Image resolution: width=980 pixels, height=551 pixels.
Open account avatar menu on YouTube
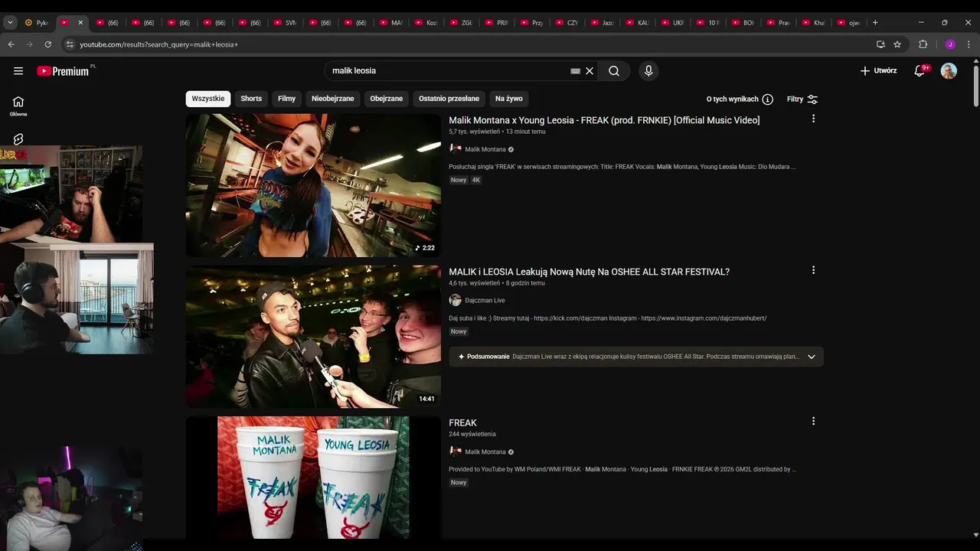point(949,71)
